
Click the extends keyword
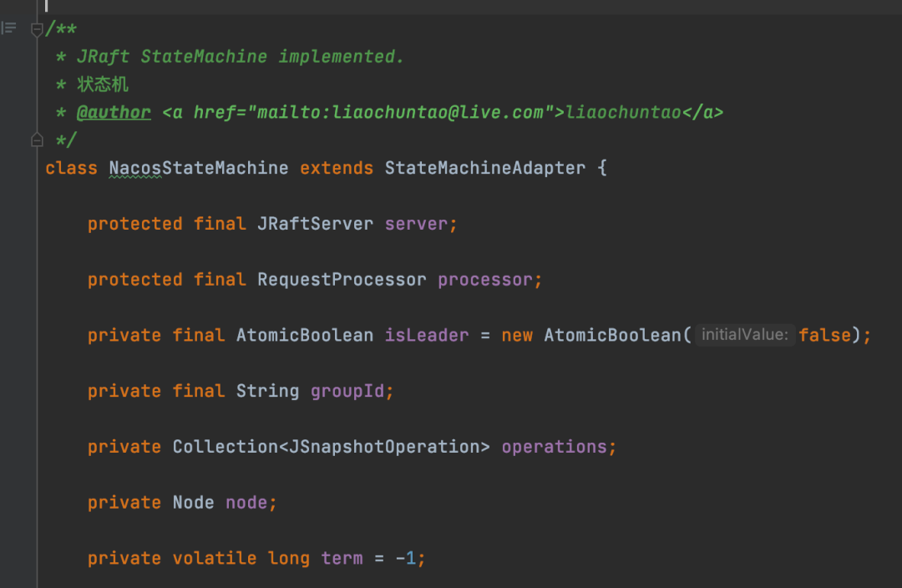pos(336,168)
